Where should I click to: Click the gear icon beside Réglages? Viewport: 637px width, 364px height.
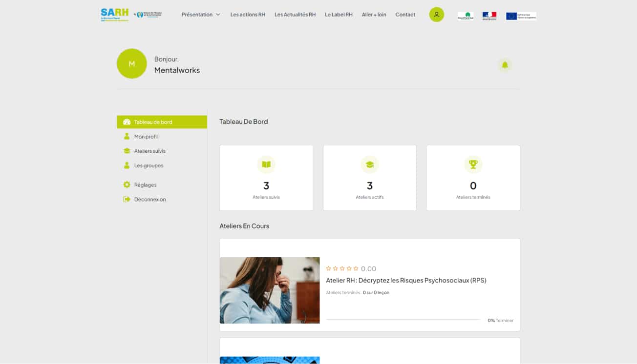click(127, 185)
